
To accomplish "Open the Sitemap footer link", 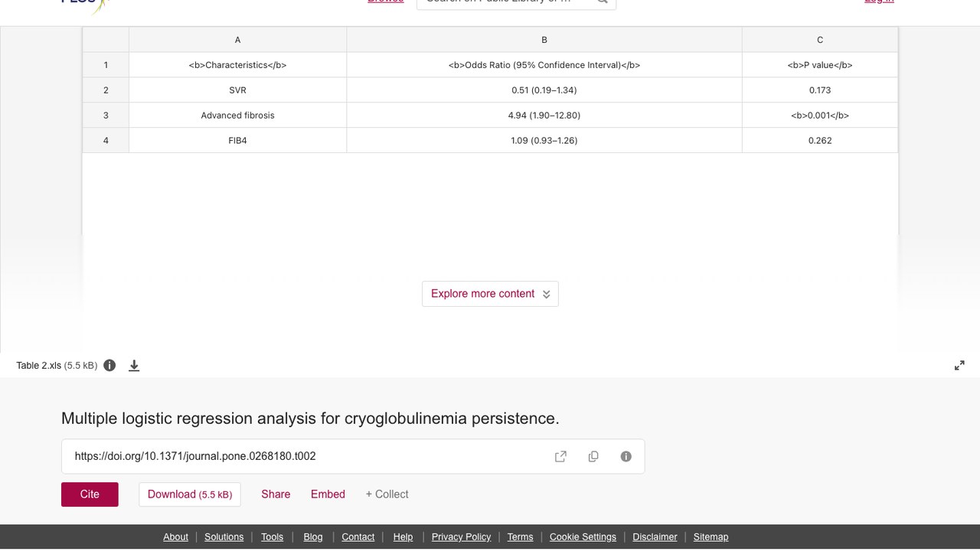I will coord(710,537).
